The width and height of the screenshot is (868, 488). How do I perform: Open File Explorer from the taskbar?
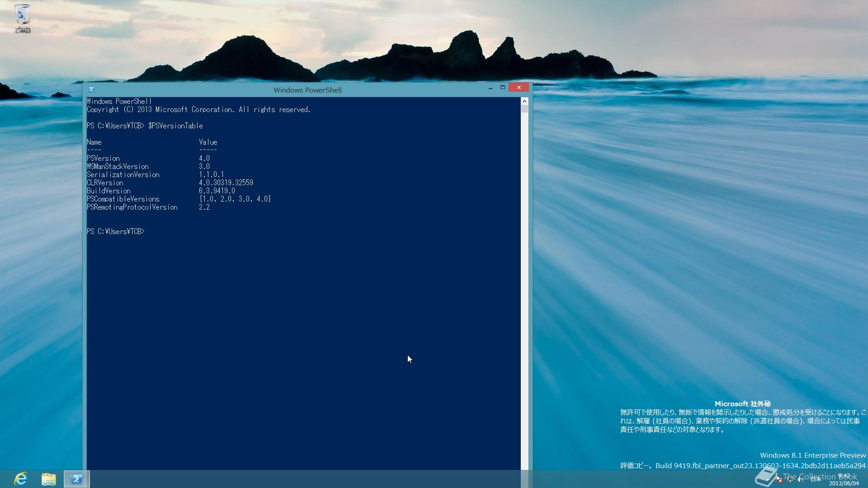[x=49, y=479]
